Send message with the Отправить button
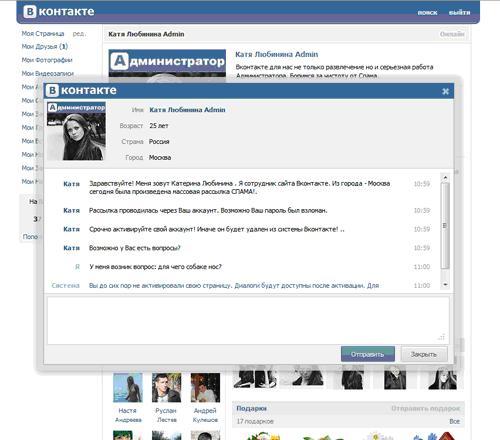This screenshot has height=440, width=500. [x=368, y=354]
